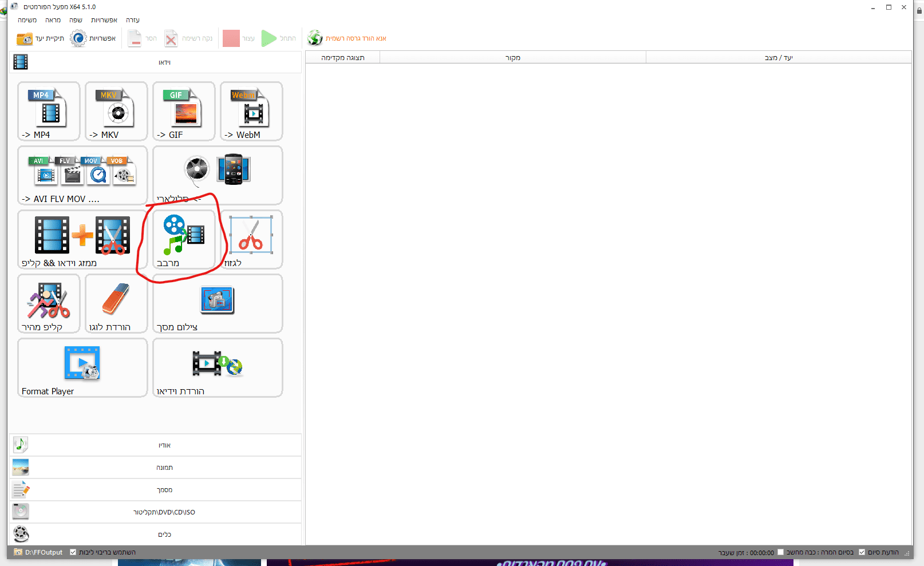Image resolution: width=924 pixels, height=566 pixels.
Task: Open the -> MP4 video conversion
Action: [x=49, y=111]
